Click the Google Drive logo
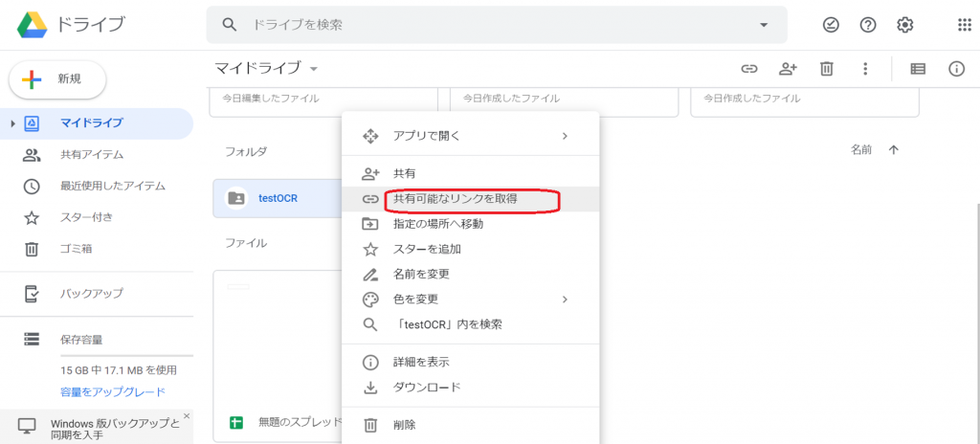This screenshot has height=444, width=980. point(32,25)
